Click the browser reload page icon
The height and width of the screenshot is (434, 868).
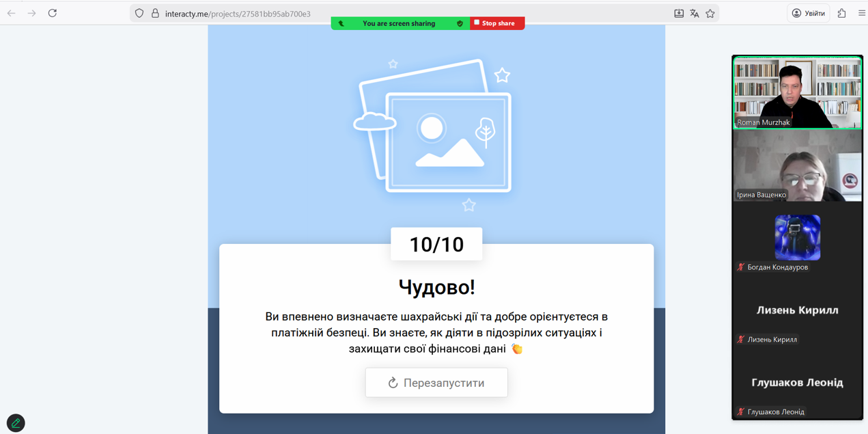53,13
